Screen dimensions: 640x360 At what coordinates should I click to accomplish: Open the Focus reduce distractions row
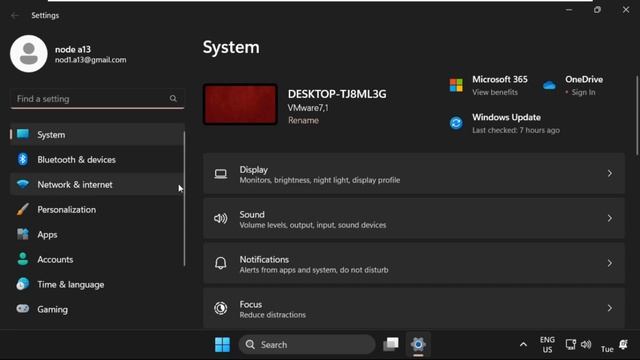[x=414, y=308]
